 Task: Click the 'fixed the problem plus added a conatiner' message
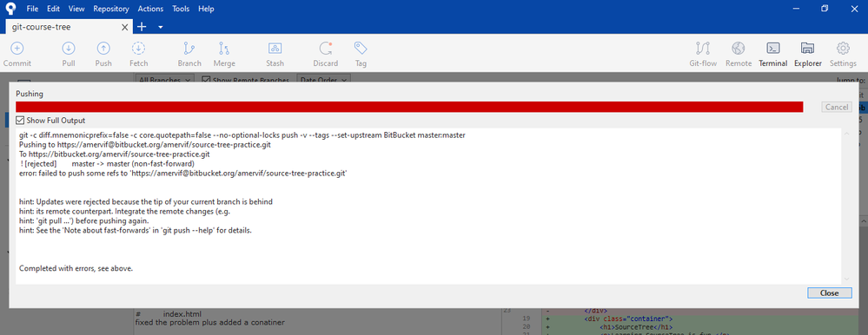(209, 322)
